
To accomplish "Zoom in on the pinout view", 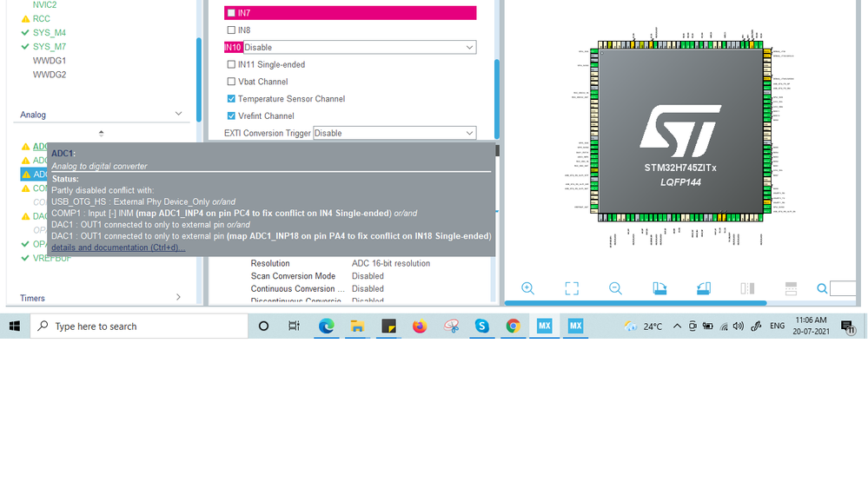I will (527, 288).
